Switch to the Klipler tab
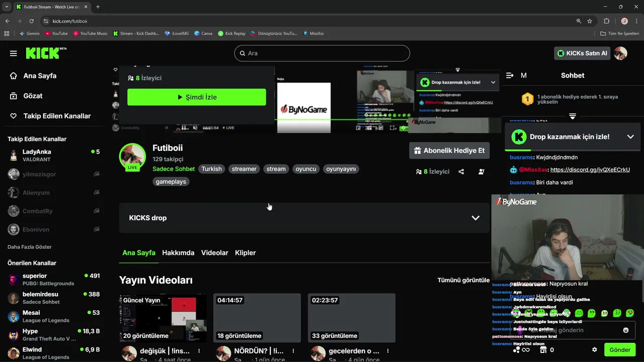This screenshot has height=362, width=644. (246, 253)
